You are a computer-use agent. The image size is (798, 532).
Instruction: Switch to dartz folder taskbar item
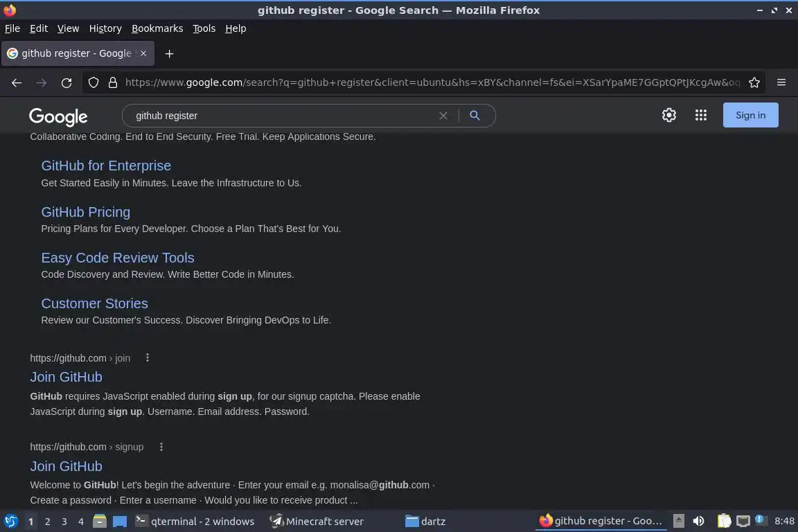coord(425,522)
